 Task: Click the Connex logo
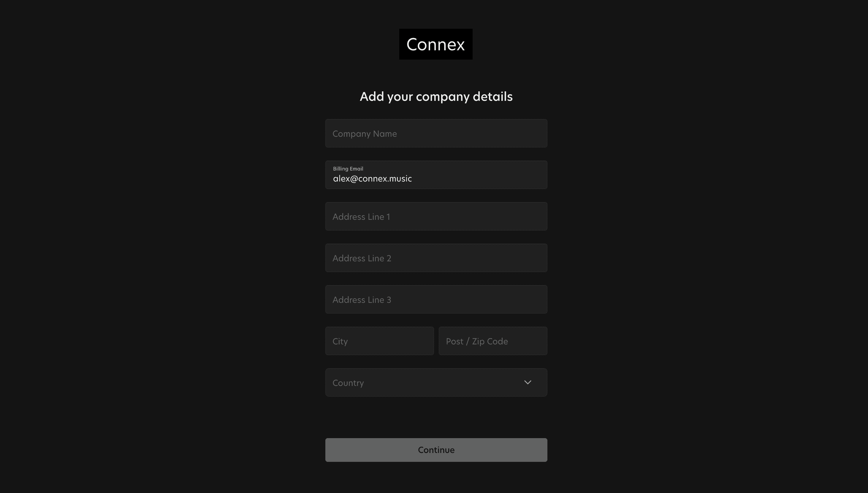(436, 44)
